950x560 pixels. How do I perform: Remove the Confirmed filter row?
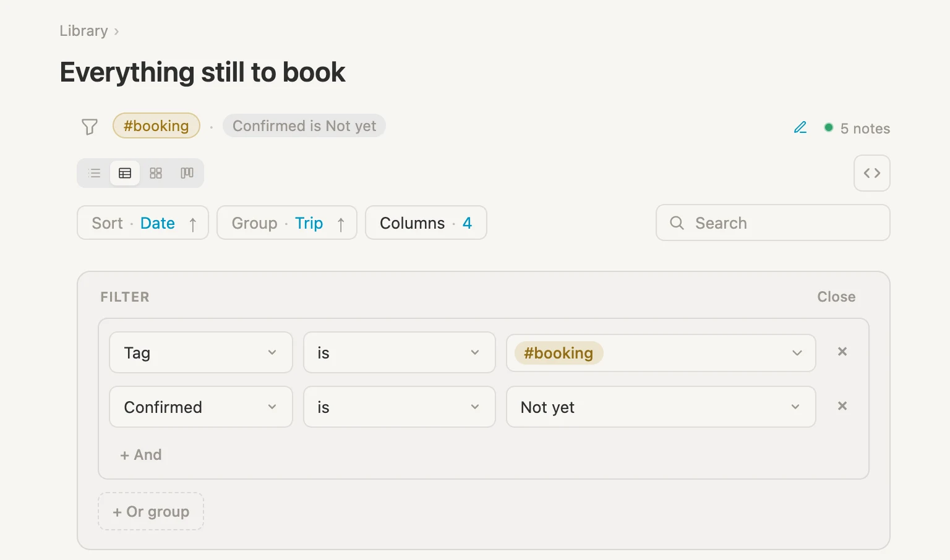pyautogui.click(x=842, y=406)
